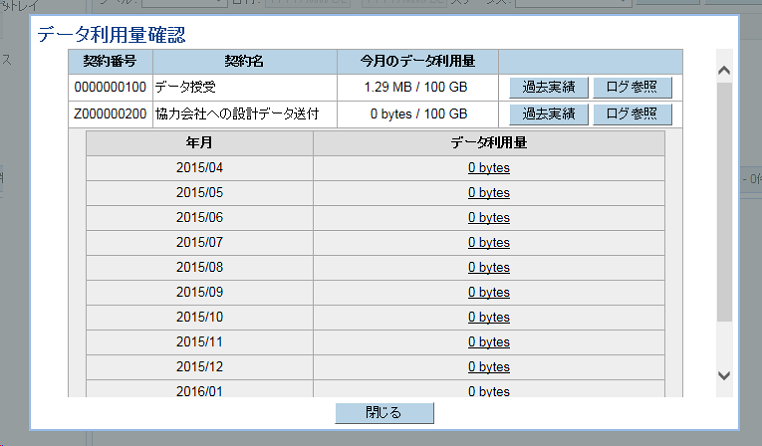The width and height of the screenshot is (762, 446).
Task: View the 2015/11 data usage link
Action: click(x=489, y=343)
